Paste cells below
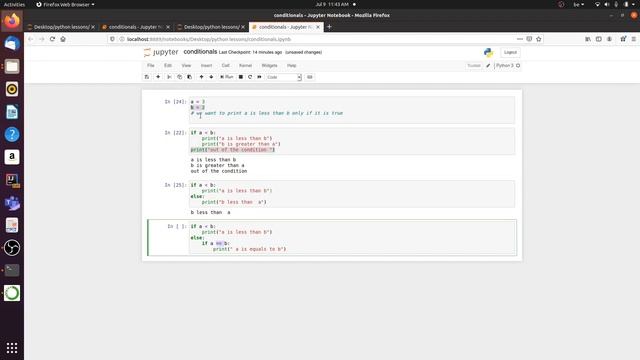This screenshot has width=640, height=360. (189, 77)
